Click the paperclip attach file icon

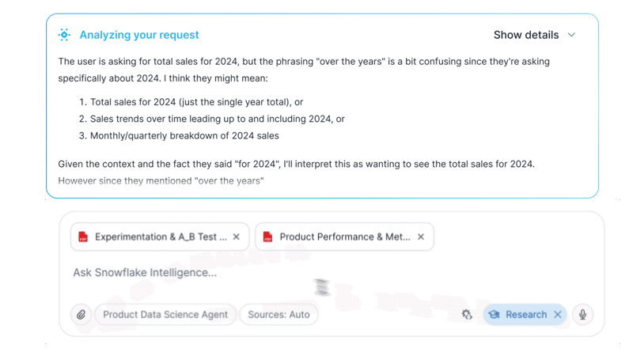point(81,315)
